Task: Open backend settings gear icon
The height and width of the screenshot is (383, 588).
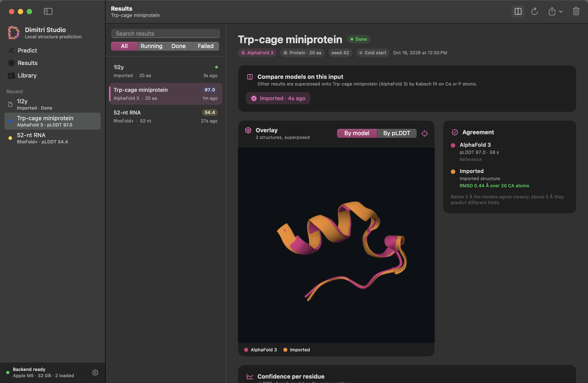Action: pyautogui.click(x=95, y=372)
